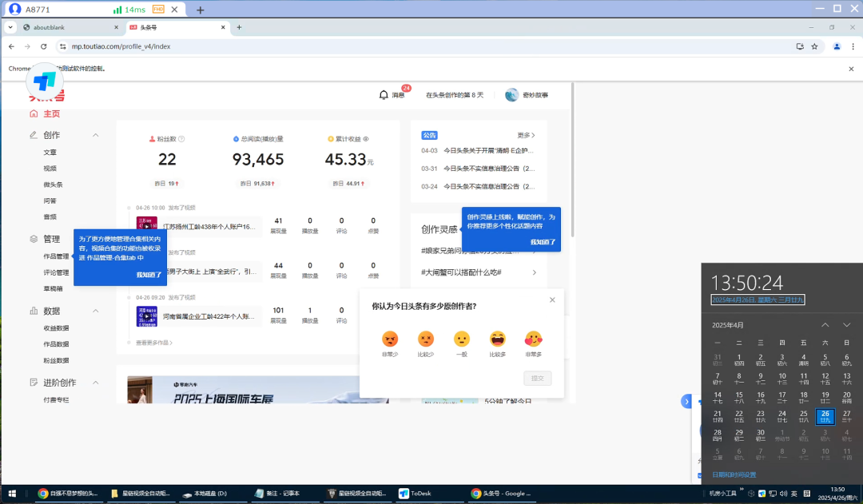Dismiss the Chrome automation info bar

[x=851, y=69]
